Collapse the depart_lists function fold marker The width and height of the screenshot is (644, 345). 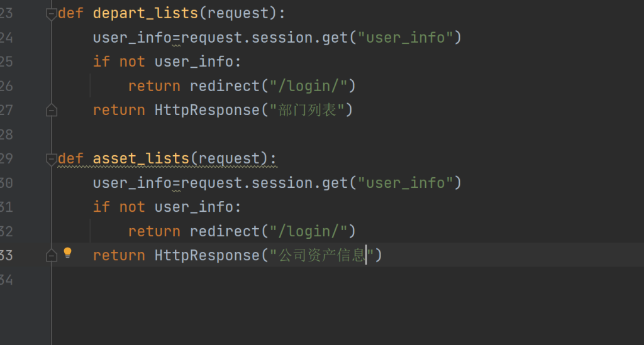point(51,14)
